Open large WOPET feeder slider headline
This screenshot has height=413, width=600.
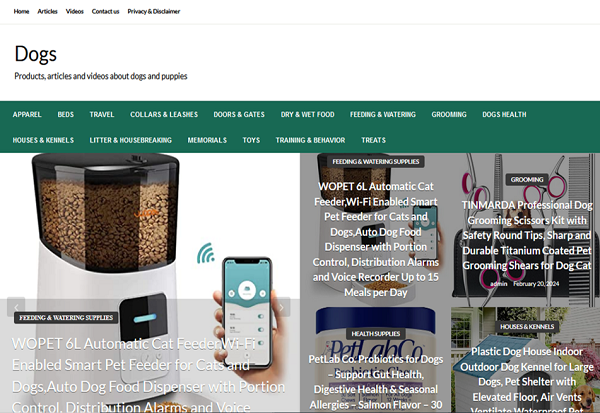[148, 375]
